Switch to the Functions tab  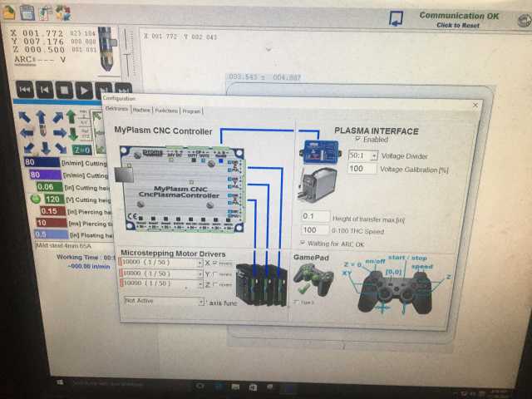coord(166,110)
